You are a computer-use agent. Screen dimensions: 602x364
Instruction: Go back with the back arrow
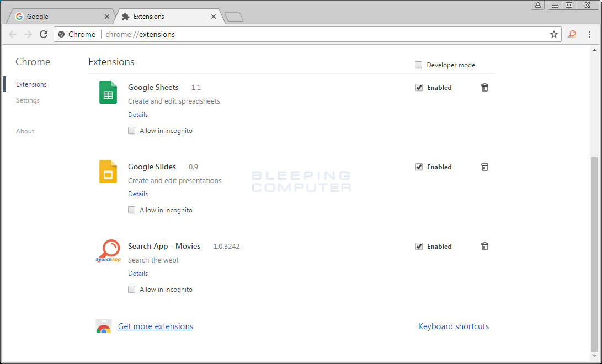click(x=13, y=35)
